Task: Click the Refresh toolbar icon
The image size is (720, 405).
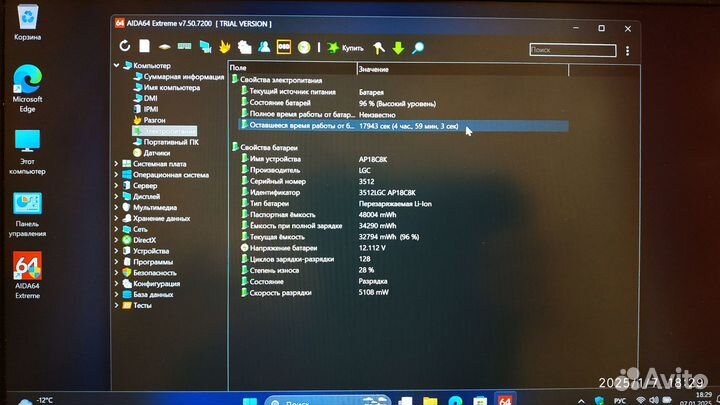Action: (125, 46)
